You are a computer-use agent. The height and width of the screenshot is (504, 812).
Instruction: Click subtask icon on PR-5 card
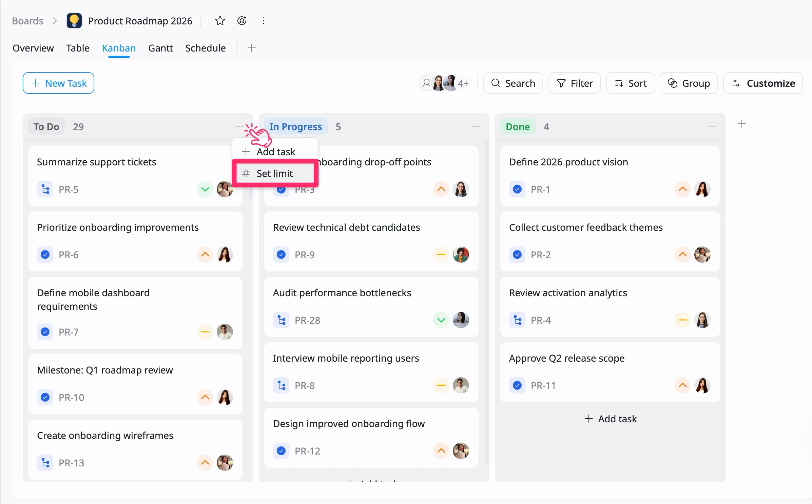[45, 189]
